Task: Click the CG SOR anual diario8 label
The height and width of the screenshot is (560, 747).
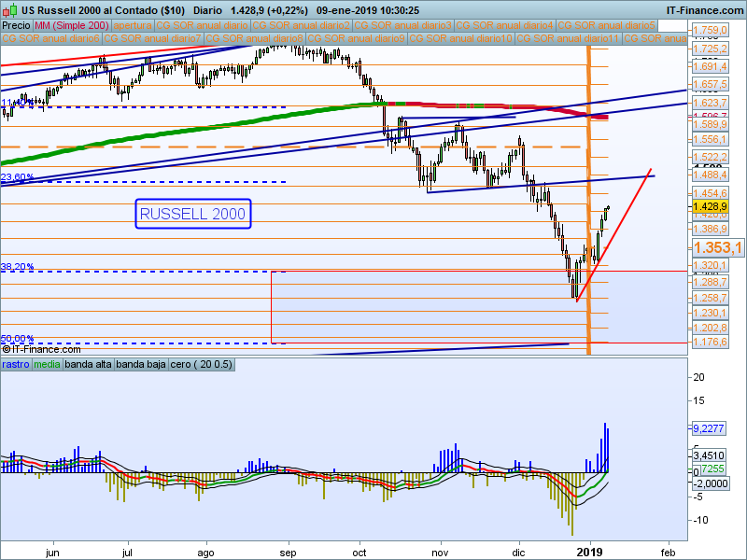Action: click(254, 38)
